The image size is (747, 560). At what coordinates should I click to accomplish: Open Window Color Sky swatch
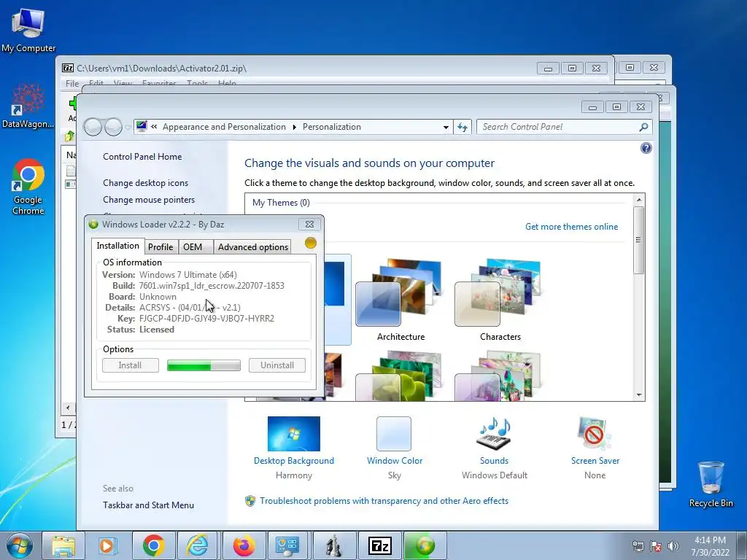[393, 434]
